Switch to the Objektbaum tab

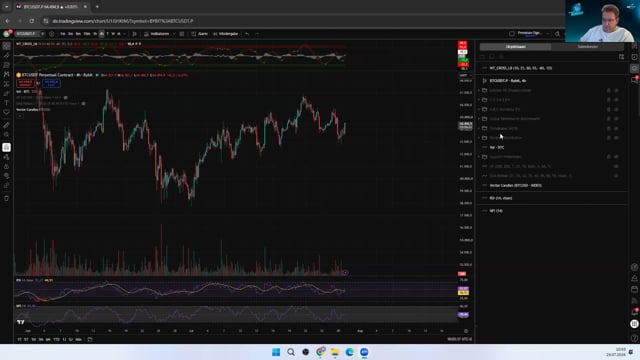coord(516,47)
